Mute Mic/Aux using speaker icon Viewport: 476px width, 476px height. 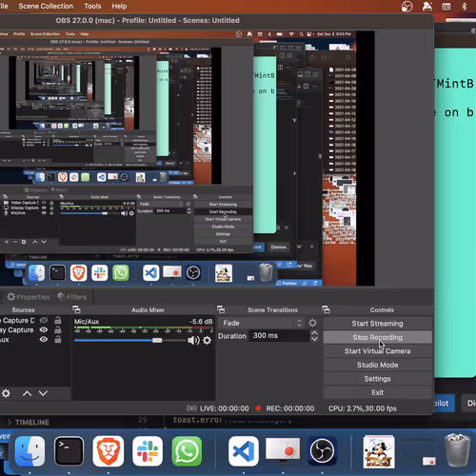point(193,341)
